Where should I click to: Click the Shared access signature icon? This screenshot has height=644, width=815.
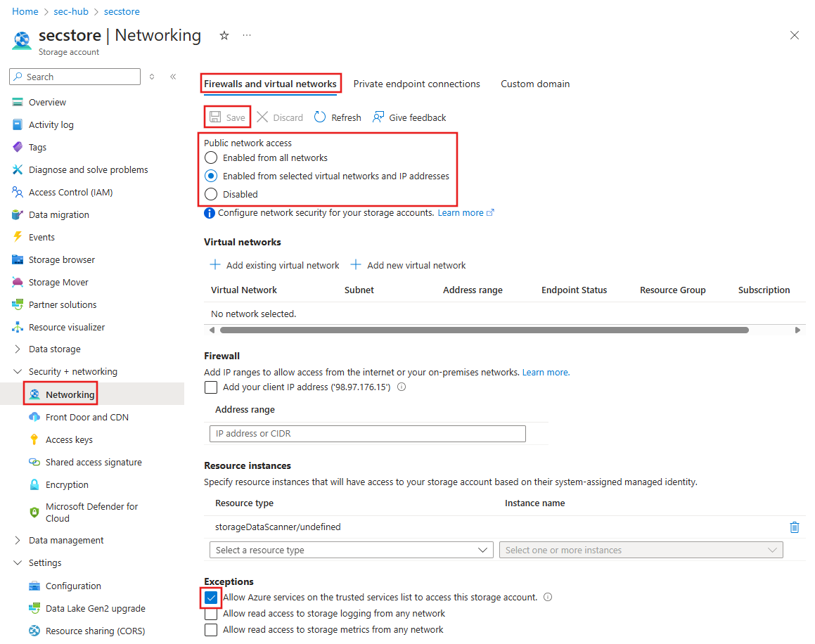click(34, 462)
